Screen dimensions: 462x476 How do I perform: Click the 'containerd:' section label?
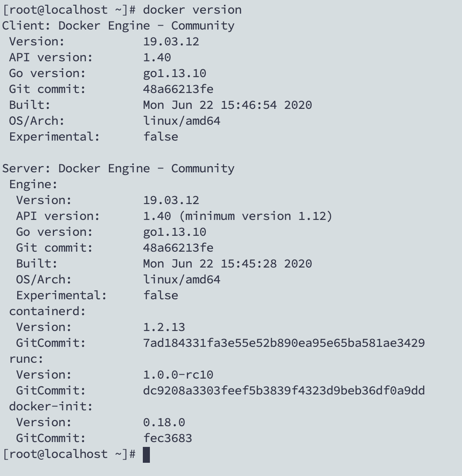(48, 311)
